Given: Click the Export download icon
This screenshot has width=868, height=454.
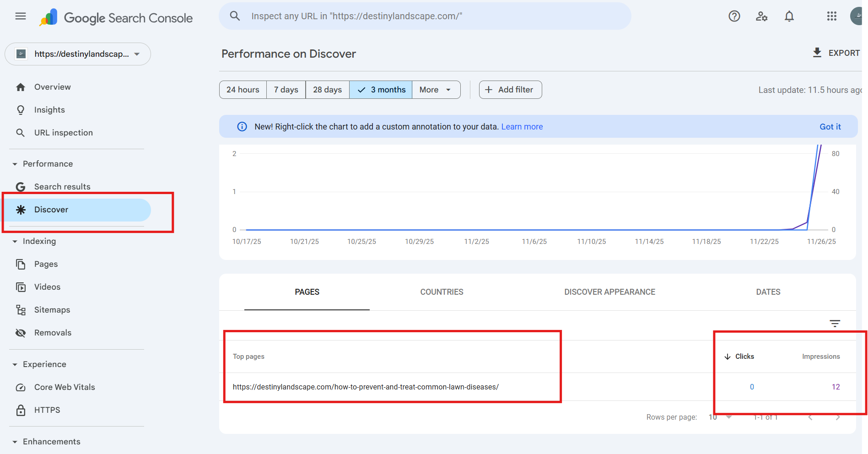Looking at the screenshot, I should [817, 53].
